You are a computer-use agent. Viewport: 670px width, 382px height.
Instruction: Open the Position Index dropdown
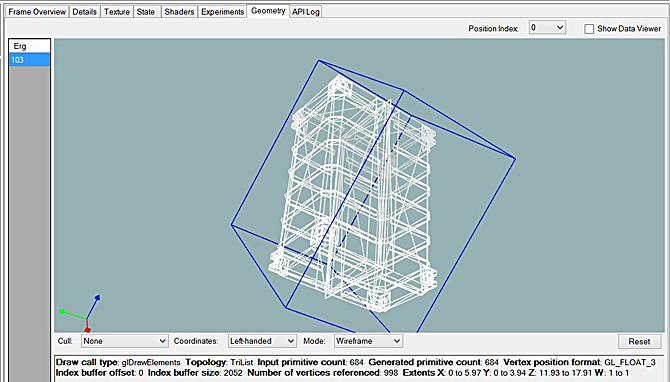click(547, 28)
